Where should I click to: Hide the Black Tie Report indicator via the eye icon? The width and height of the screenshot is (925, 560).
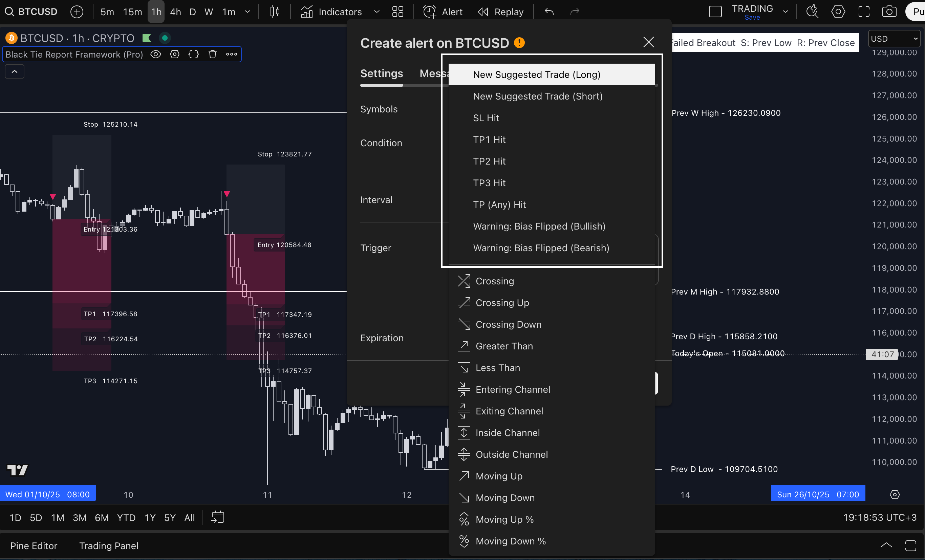click(x=156, y=55)
